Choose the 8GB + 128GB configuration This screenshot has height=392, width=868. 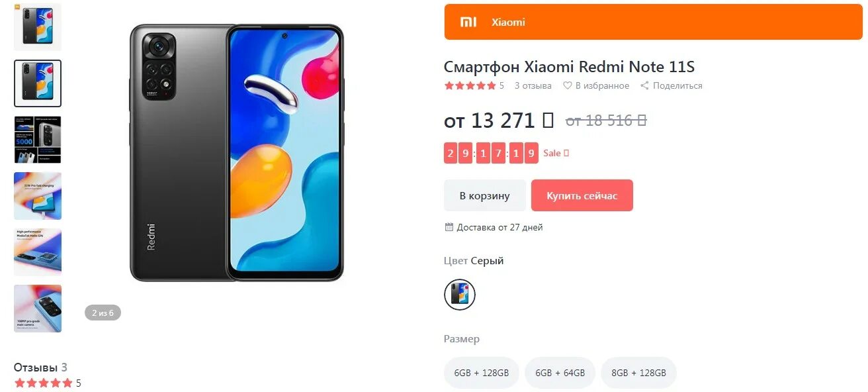click(638, 373)
